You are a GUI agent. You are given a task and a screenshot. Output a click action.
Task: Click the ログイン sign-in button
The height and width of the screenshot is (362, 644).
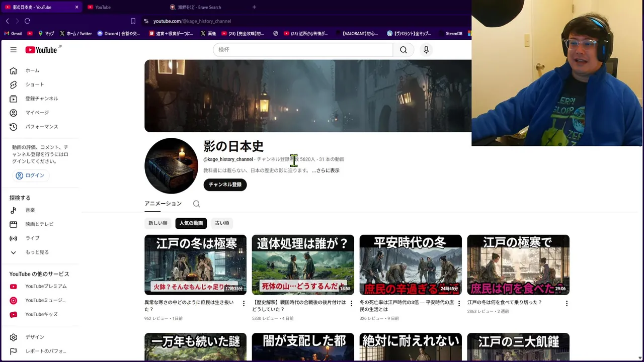coord(30,175)
